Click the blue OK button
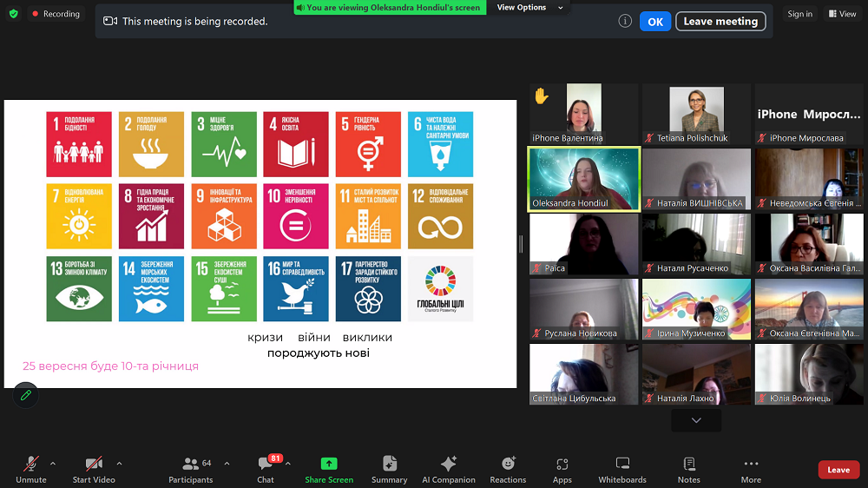This screenshot has height=488, width=868. click(655, 22)
